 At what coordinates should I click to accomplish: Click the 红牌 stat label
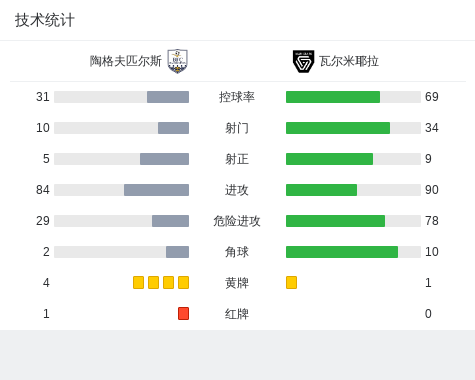tap(237, 314)
